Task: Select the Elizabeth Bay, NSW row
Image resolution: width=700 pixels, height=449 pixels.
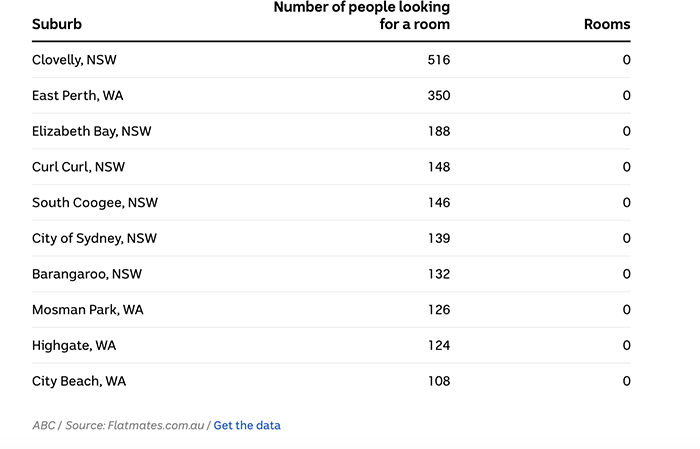Action: click(331, 131)
